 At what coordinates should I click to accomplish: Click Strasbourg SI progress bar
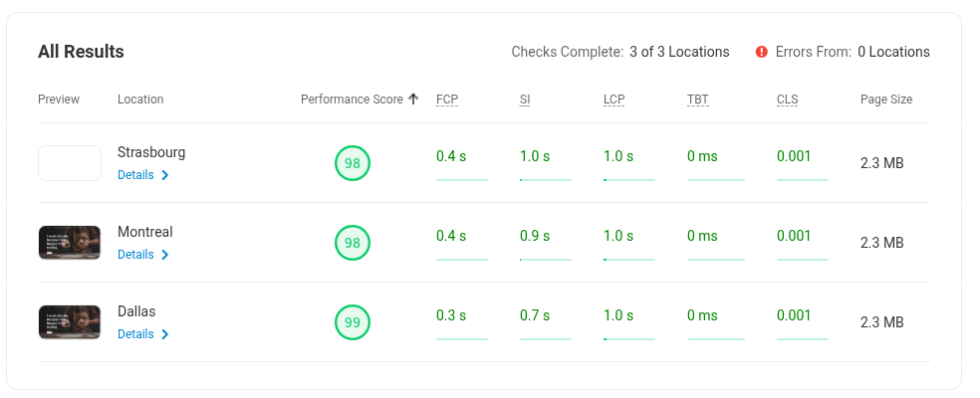click(546, 180)
